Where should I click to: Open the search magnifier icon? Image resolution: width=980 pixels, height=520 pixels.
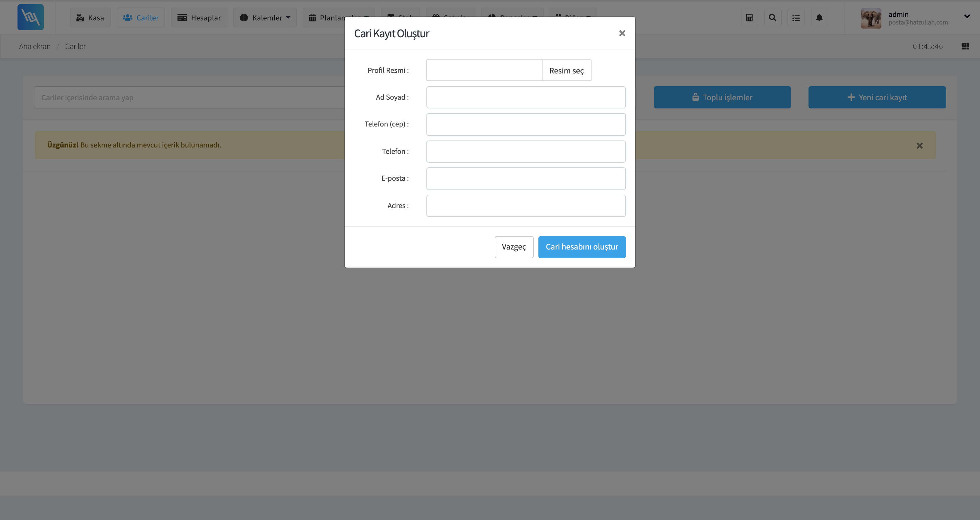click(x=772, y=17)
